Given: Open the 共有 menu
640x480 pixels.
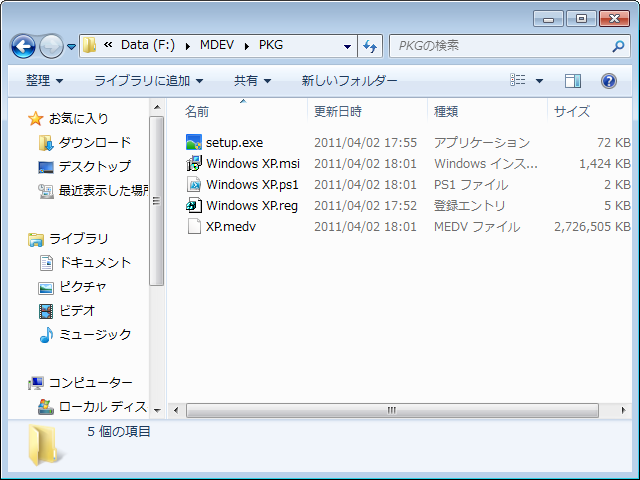Looking at the screenshot, I should tap(252, 81).
